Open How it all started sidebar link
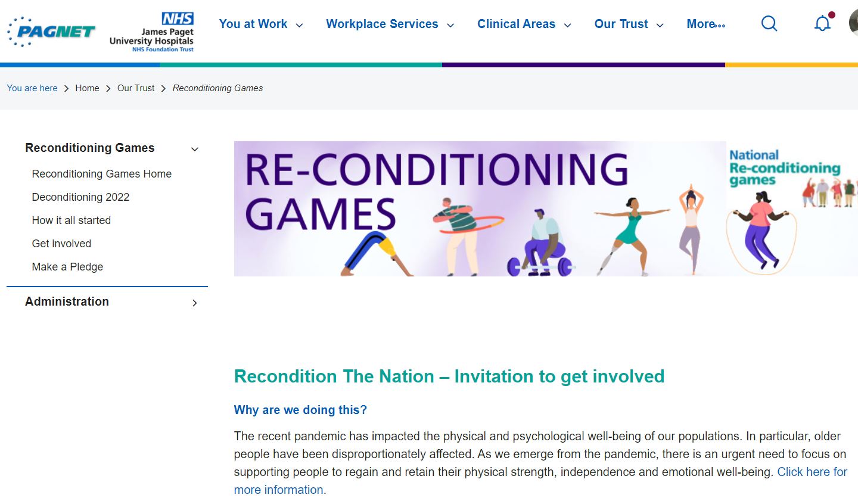 71,220
